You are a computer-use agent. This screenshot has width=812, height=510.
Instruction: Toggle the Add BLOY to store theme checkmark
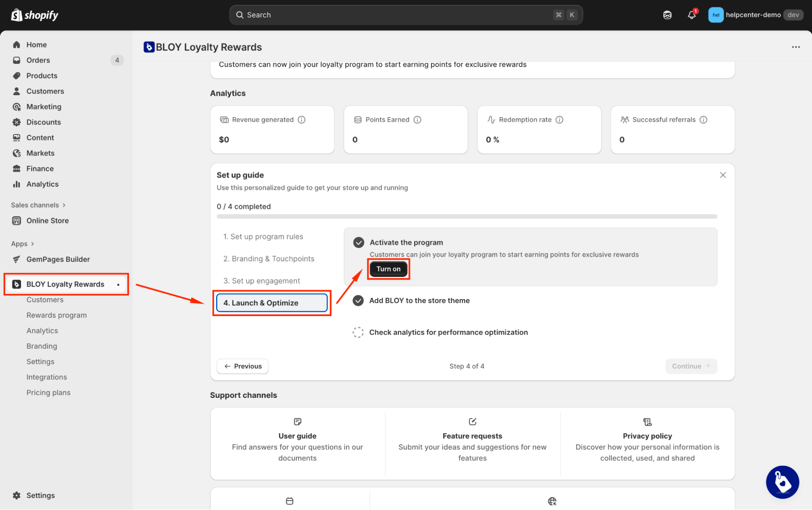[358, 301]
